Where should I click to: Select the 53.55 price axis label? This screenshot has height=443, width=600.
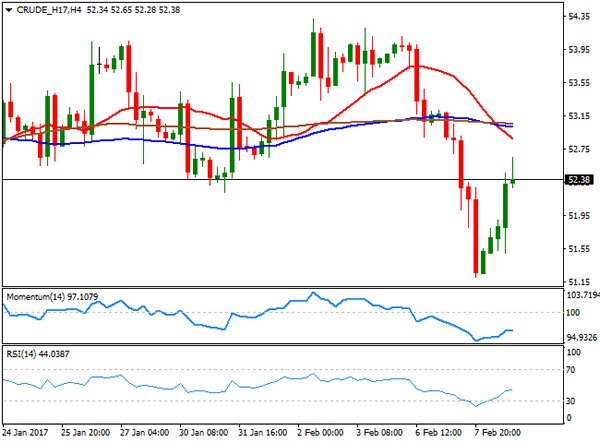point(579,83)
